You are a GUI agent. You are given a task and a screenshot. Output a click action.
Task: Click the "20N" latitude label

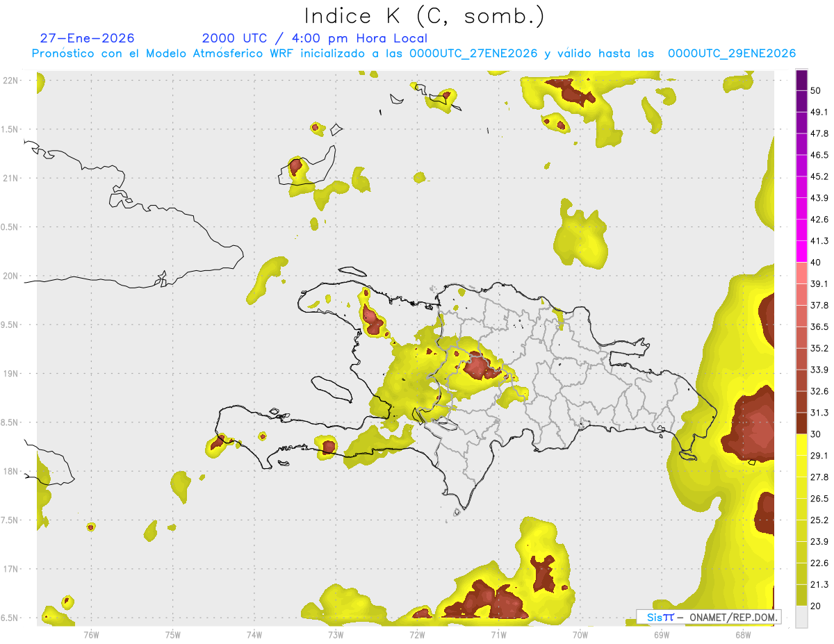point(11,276)
